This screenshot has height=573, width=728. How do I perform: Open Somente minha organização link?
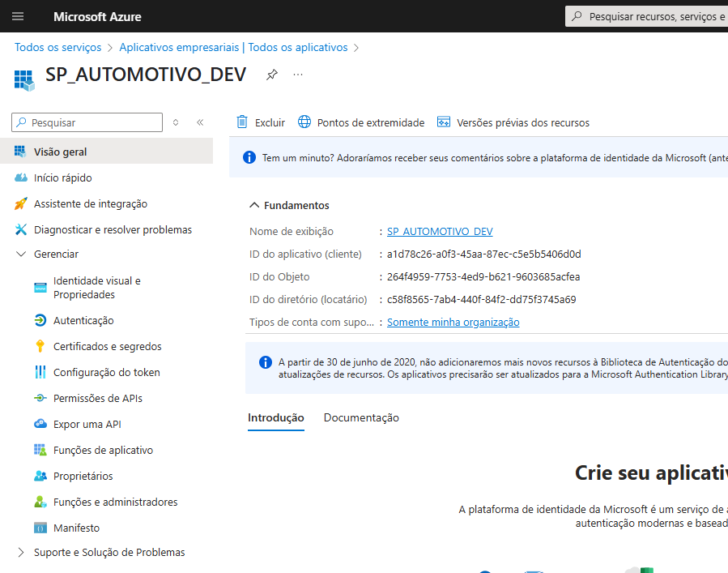(453, 322)
